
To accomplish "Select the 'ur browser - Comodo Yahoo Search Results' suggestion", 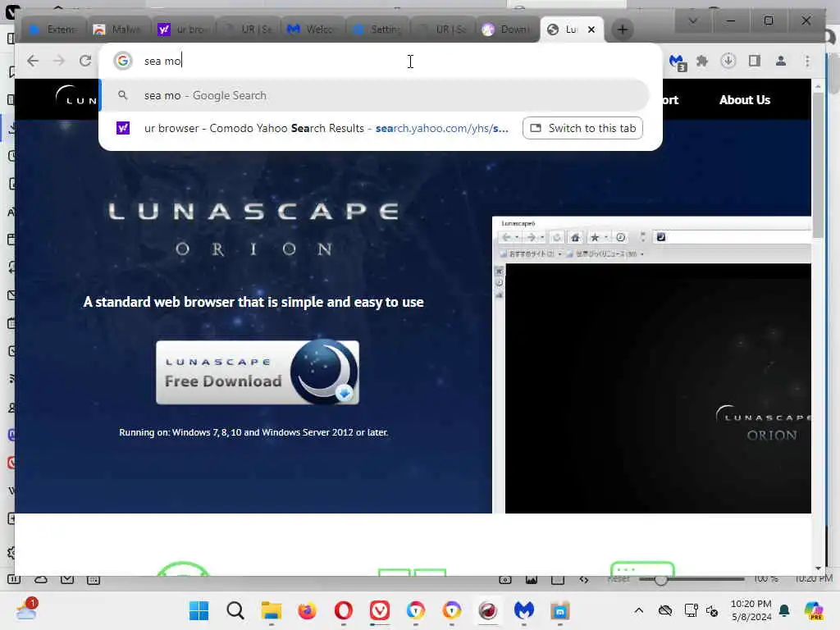I will pos(311,129).
